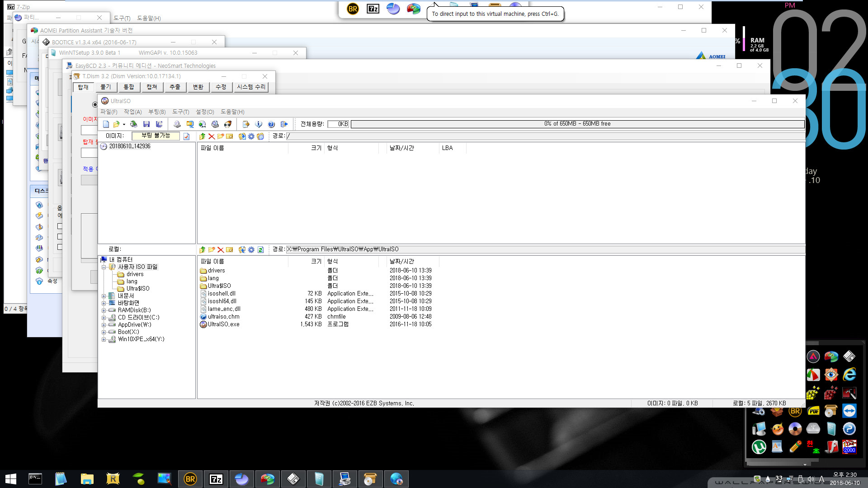Open 설정(O) menu in UltraISO
This screenshot has height=488, width=868.
pos(205,112)
